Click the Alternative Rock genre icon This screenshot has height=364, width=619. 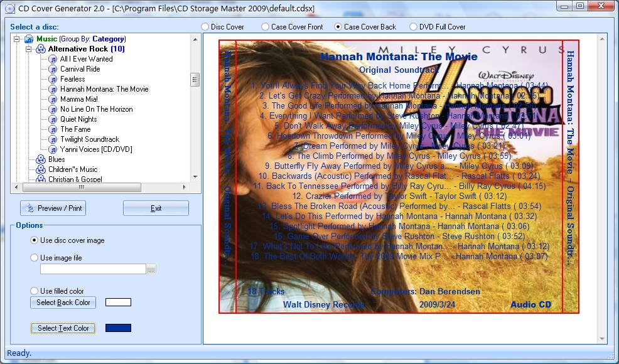tap(41, 49)
